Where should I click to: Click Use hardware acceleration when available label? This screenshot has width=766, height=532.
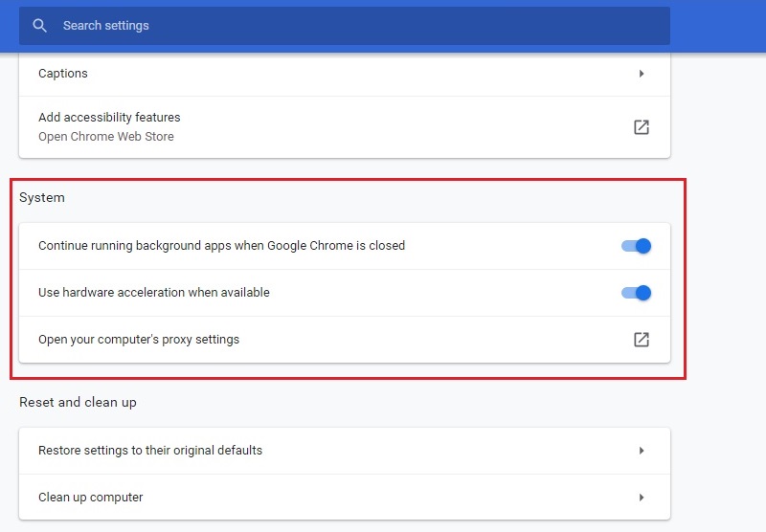[154, 293]
